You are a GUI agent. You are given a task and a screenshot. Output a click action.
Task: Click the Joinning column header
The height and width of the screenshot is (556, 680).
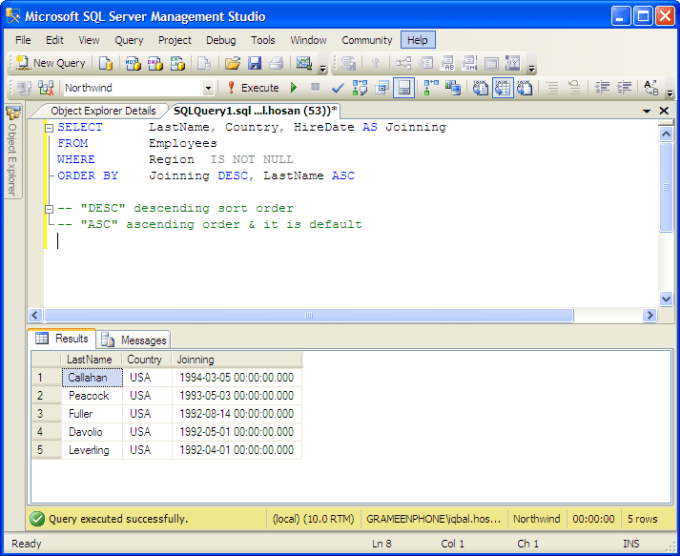tap(237, 360)
